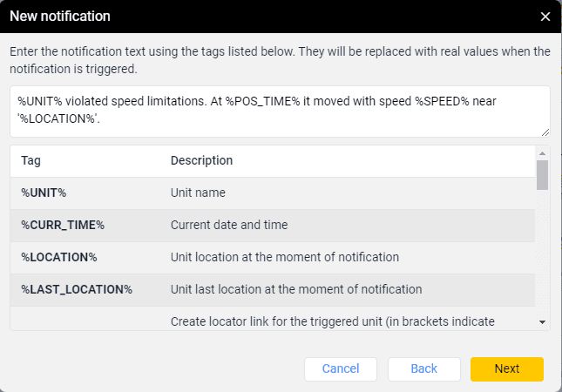Click 'Unit last location' description text
562x392 pixels.
click(296, 289)
